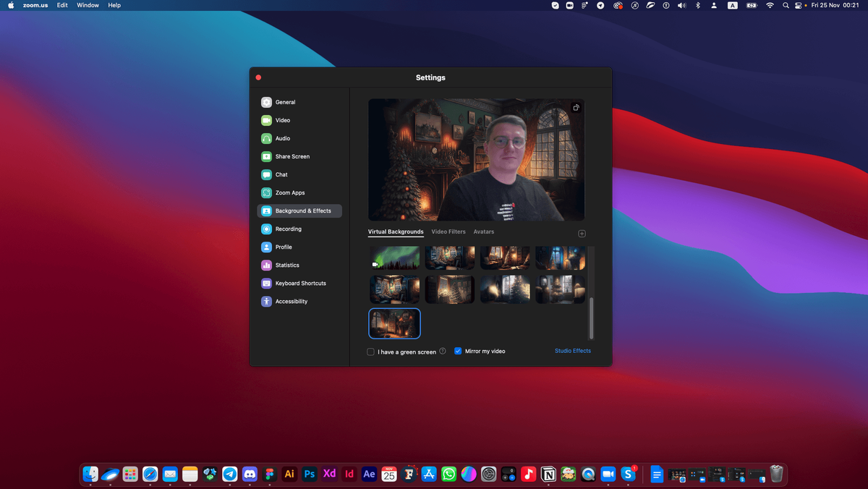Screen dimensions: 868x489
Task: Open the Window menu in menu bar
Action: pyautogui.click(x=88, y=5)
